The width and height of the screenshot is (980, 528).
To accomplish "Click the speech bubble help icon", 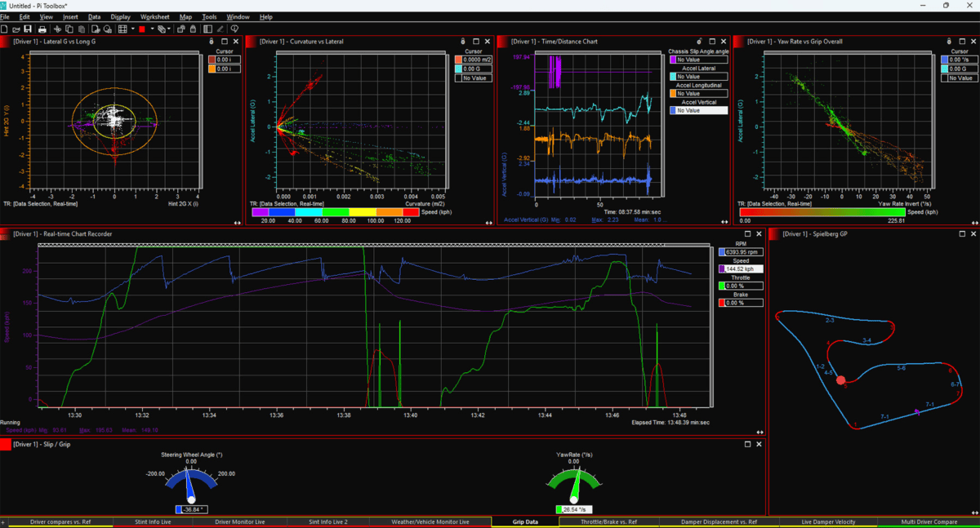I will click(234, 29).
